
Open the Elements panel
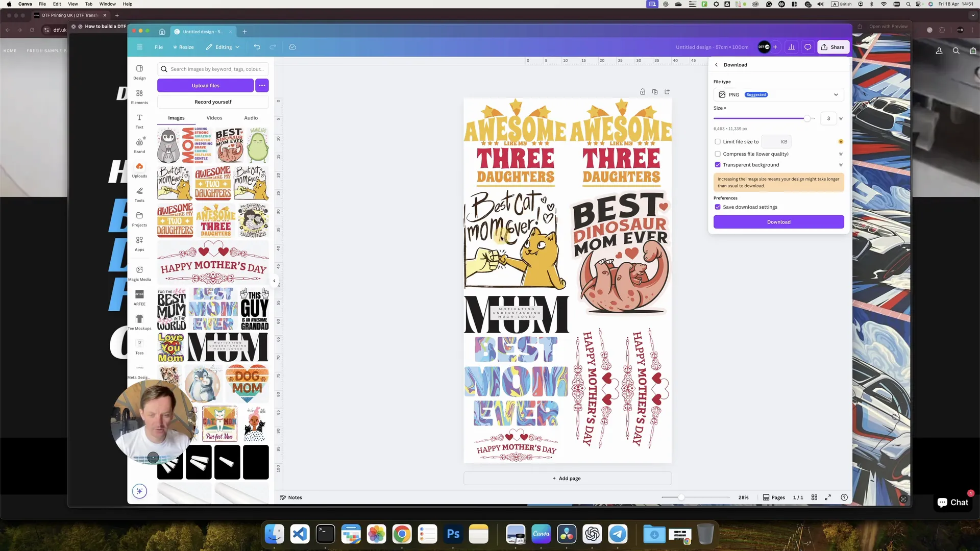point(139,96)
